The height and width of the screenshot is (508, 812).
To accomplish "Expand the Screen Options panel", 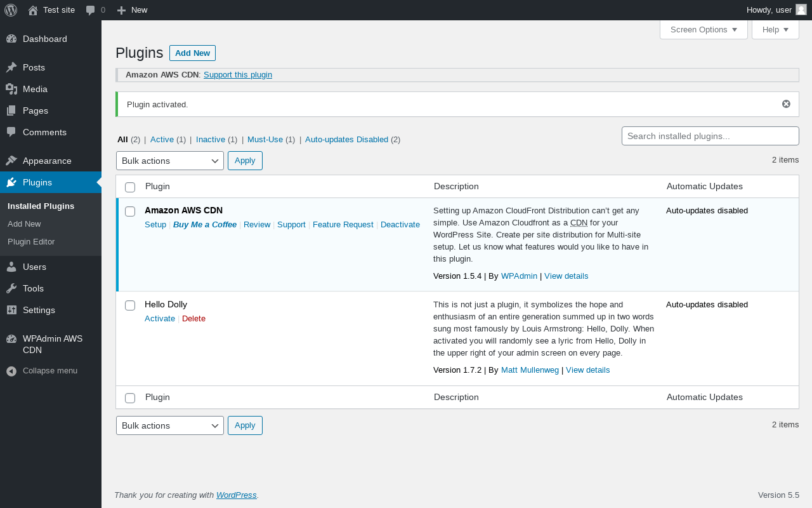I will 704,30.
